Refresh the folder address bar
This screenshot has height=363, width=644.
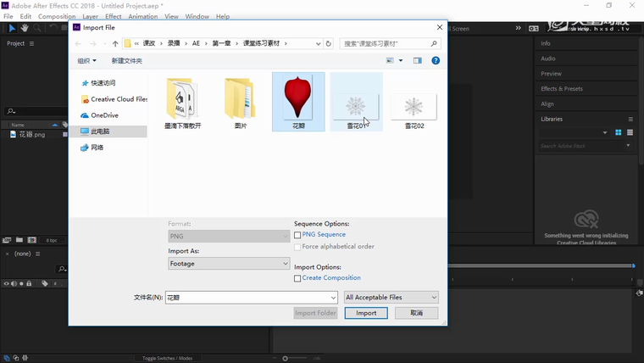(329, 43)
